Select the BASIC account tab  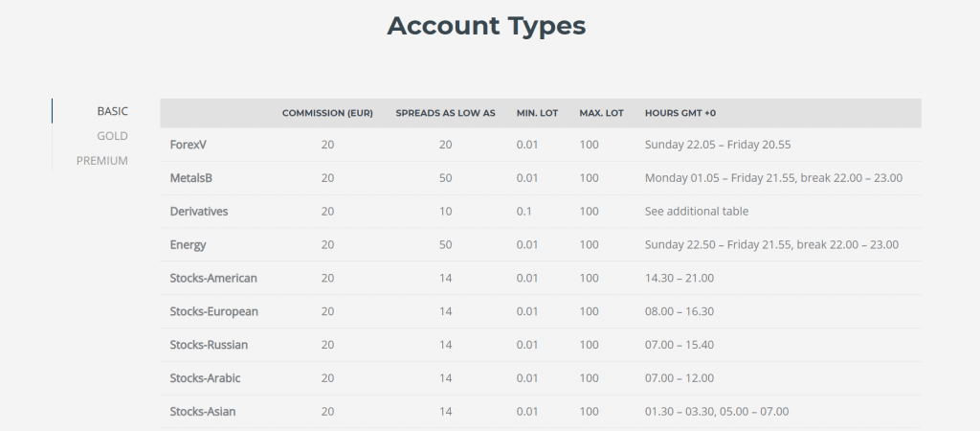click(113, 111)
